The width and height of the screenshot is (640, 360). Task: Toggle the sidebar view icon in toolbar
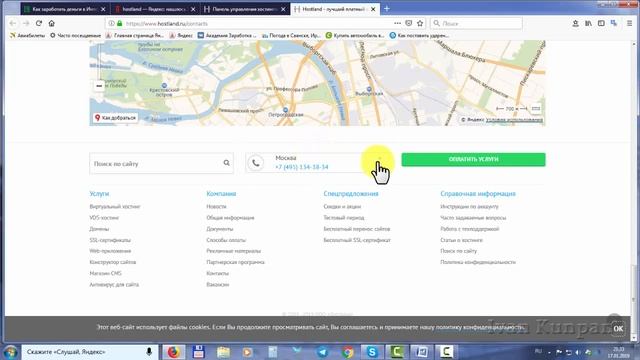click(x=601, y=24)
